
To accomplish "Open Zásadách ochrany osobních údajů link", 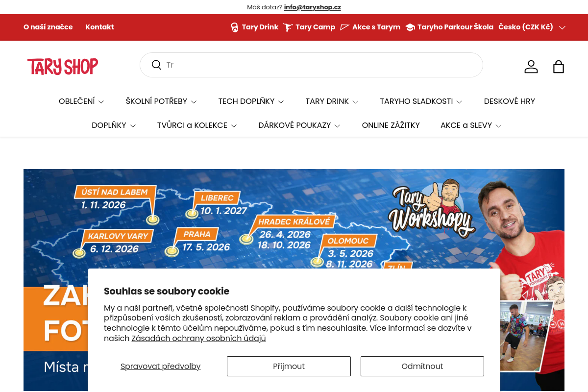I will (x=198, y=338).
